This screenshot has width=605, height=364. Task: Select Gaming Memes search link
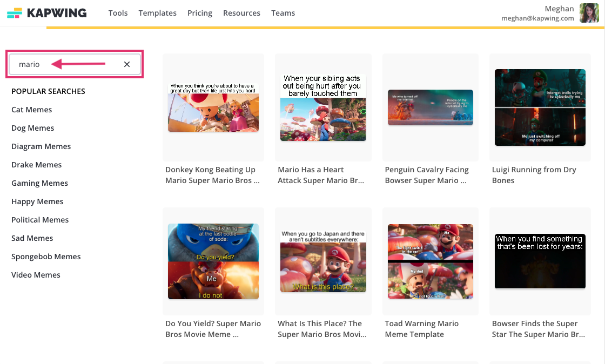tap(39, 183)
